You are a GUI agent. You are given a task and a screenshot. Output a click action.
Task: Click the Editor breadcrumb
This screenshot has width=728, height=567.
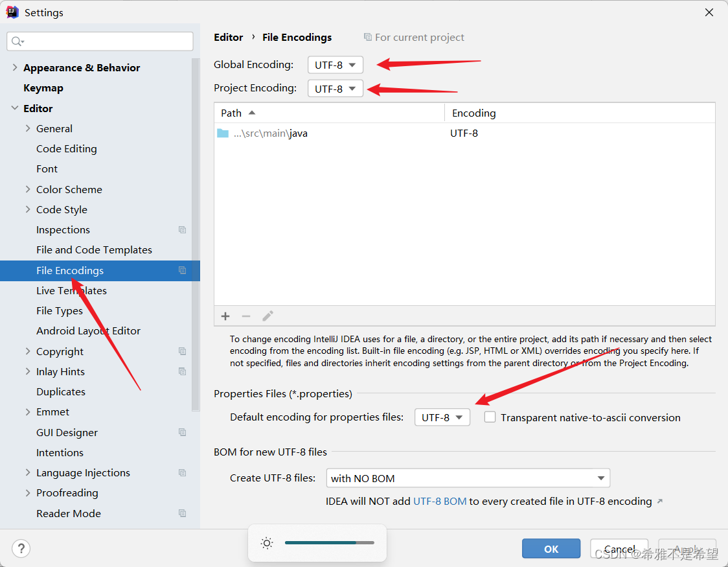point(229,37)
